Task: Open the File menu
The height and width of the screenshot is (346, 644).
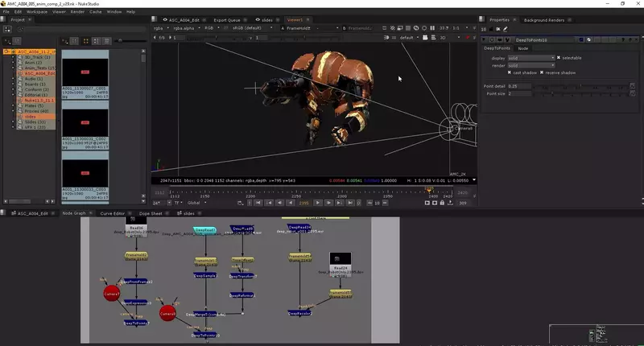Action: (6, 12)
